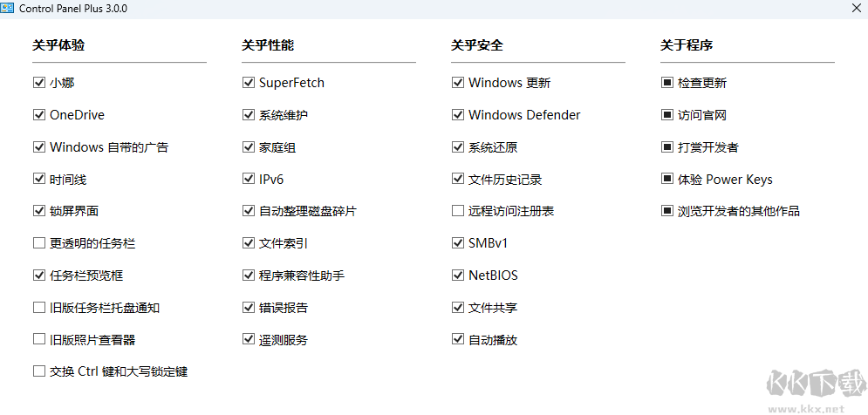The width and height of the screenshot is (868, 415).
Task: Enable 旧版照片查看器 checkbox
Action: [38, 339]
